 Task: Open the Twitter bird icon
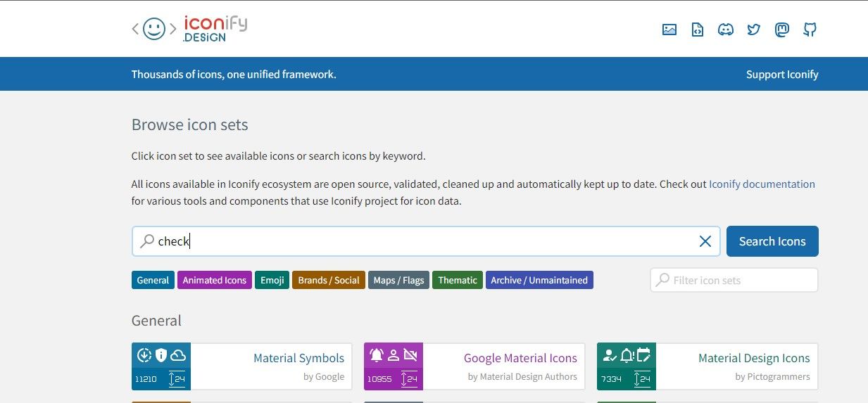754,30
